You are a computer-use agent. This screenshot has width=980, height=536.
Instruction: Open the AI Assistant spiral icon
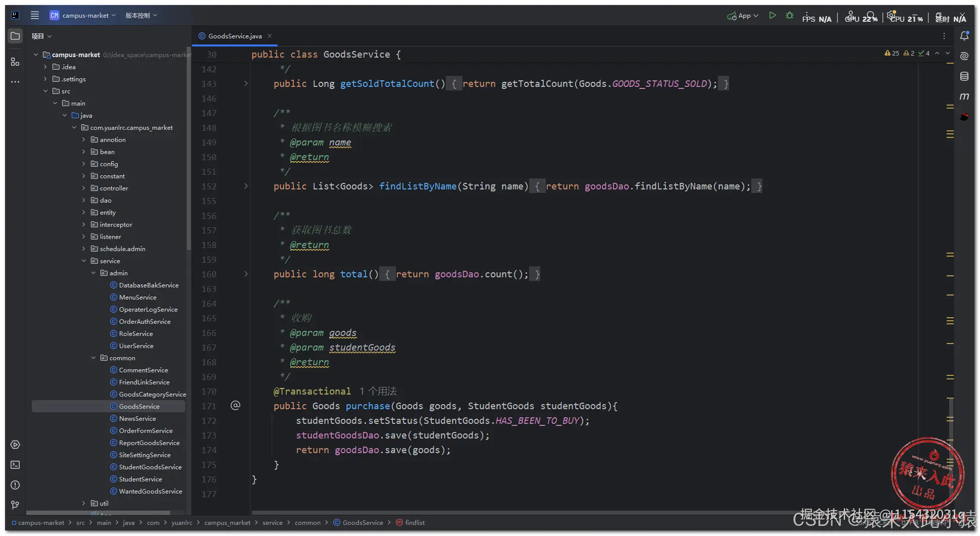pyautogui.click(x=964, y=56)
